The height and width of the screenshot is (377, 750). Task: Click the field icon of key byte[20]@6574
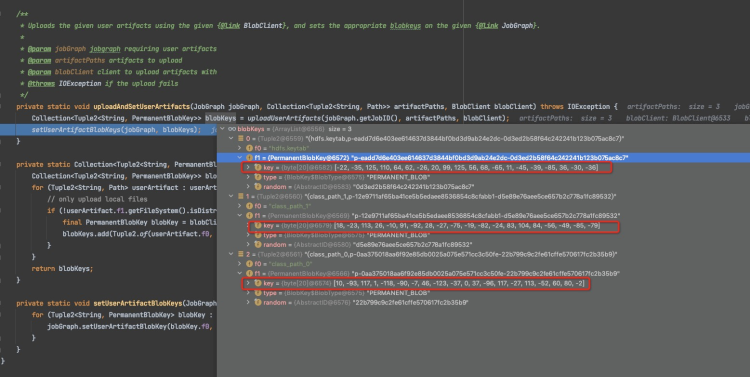(258, 283)
